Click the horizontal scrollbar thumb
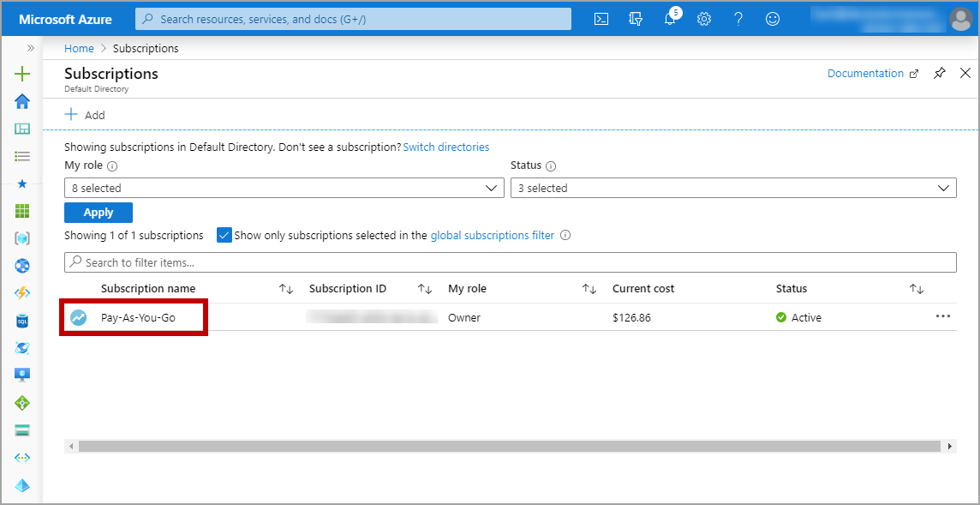Image resolution: width=980 pixels, height=505 pixels. coord(510,446)
